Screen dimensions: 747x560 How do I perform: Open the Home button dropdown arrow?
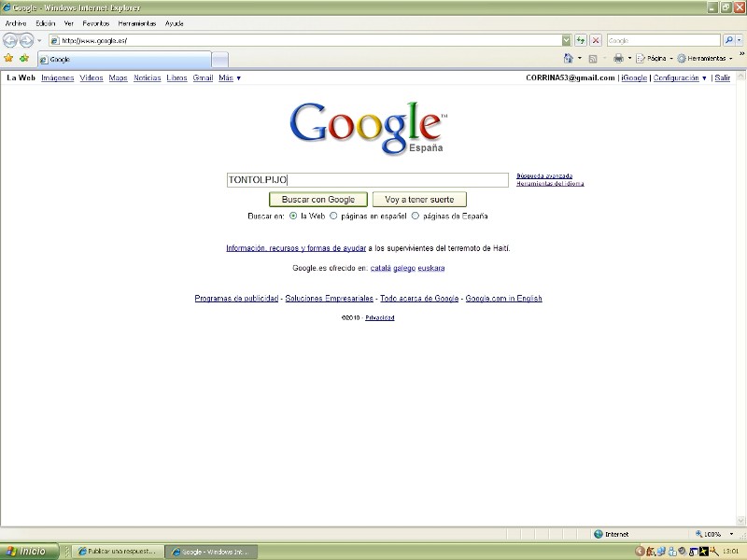point(580,58)
